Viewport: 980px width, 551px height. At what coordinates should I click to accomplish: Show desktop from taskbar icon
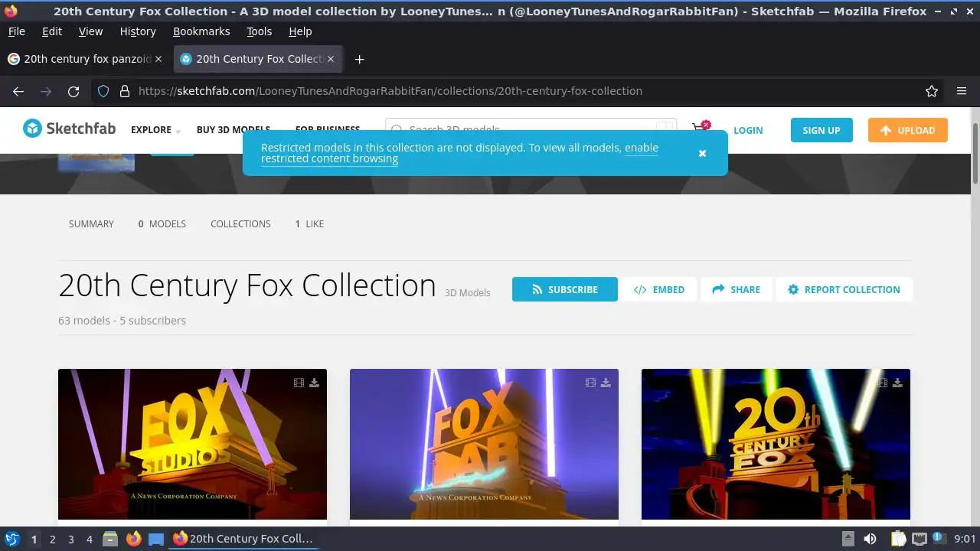click(156, 539)
